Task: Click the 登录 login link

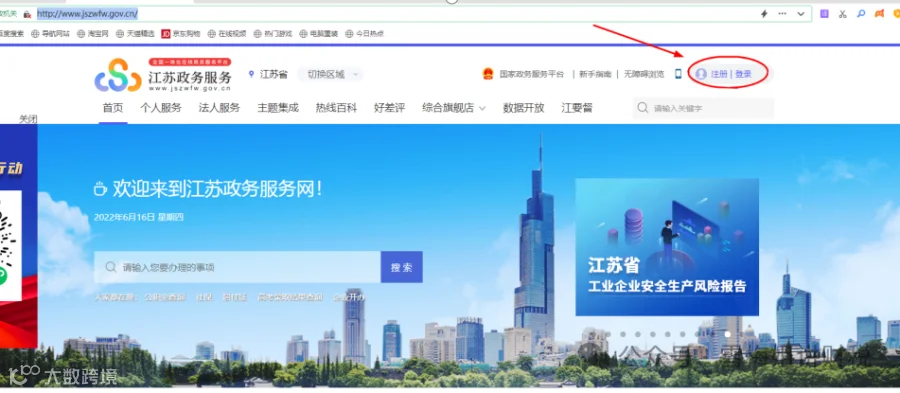Action: click(743, 74)
